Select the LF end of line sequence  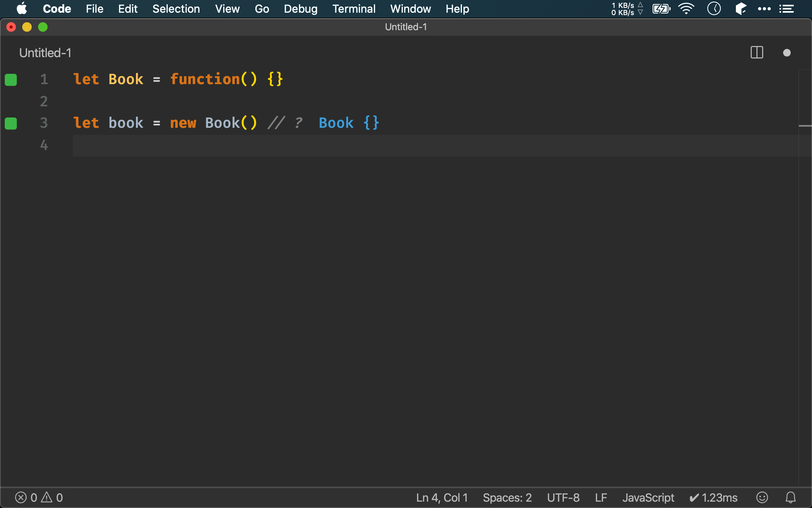point(601,497)
